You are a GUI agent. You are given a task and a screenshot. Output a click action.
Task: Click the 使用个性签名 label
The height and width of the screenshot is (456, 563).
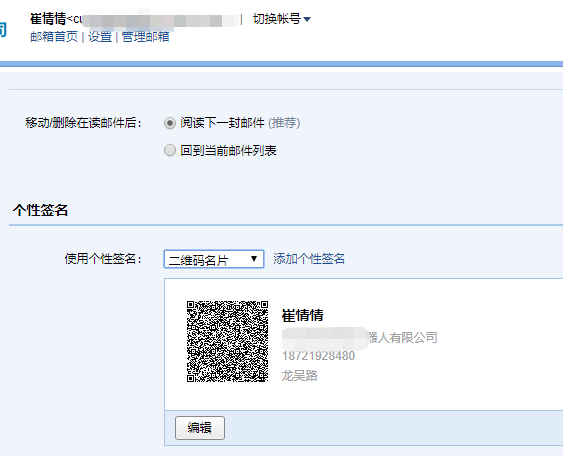(103, 259)
